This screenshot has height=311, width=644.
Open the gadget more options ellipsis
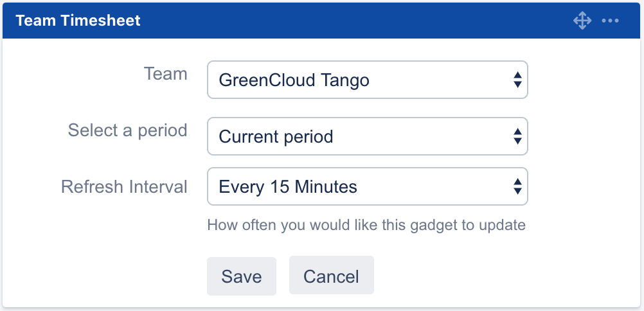(x=610, y=21)
